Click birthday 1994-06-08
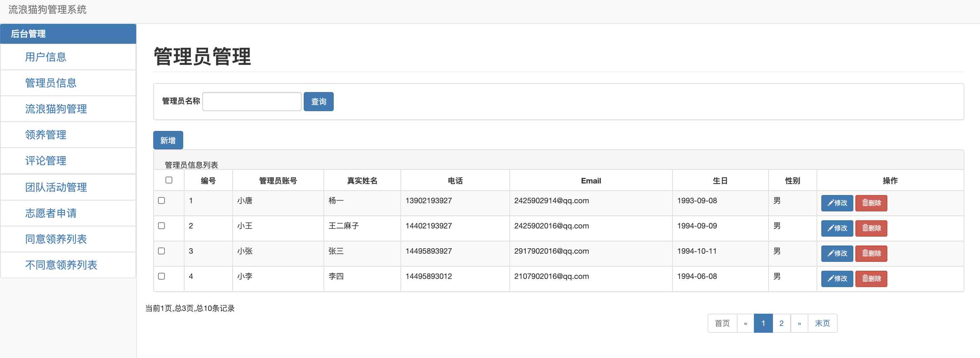This screenshot has height=358, width=980. pyautogui.click(x=697, y=276)
